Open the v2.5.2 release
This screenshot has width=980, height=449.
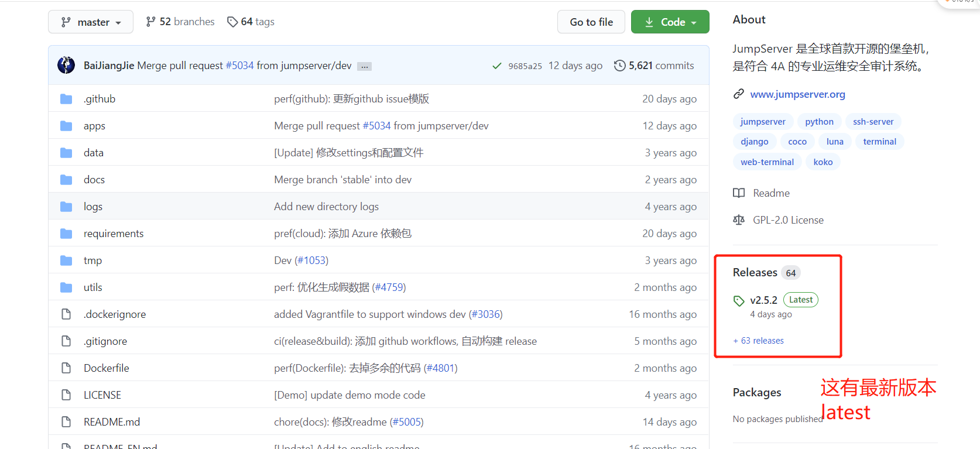(x=763, y=300)
